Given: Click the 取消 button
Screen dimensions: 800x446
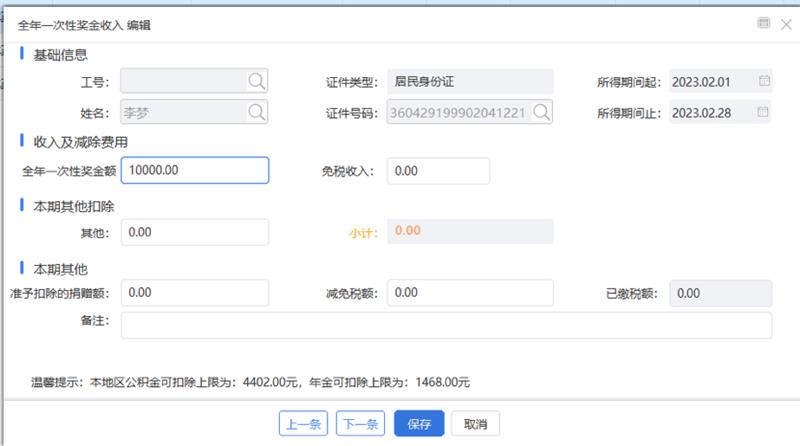Looking at the screenshot, I should pyautogui.click(x=475, y=424).
